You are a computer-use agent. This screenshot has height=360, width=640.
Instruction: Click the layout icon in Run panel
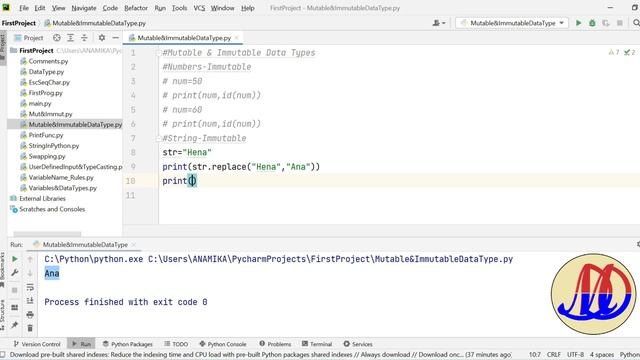pos(15,307)
